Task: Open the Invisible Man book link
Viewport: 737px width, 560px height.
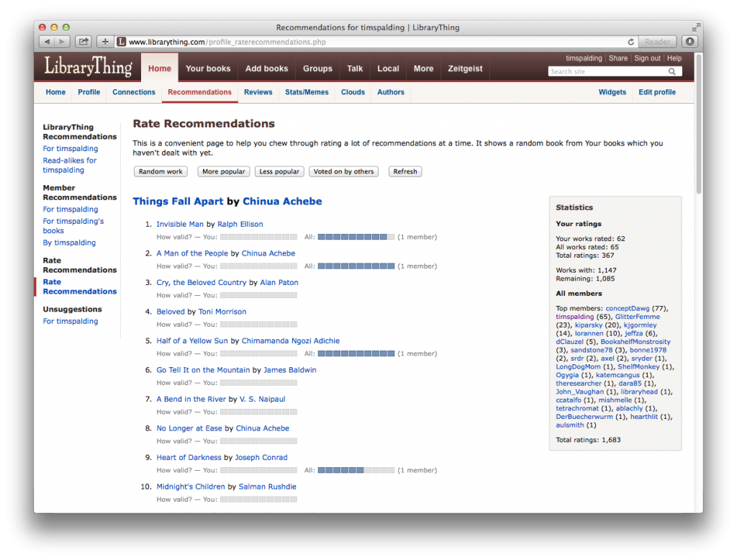Action: (x=180, y=225)
